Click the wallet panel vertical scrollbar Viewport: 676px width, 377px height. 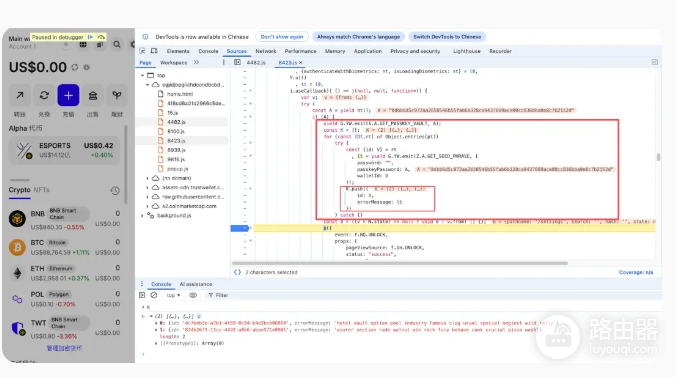(126, 165)
